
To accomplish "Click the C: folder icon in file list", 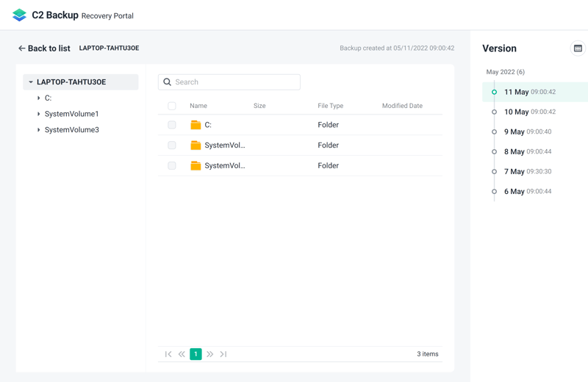I will click(x=196, y=125).
